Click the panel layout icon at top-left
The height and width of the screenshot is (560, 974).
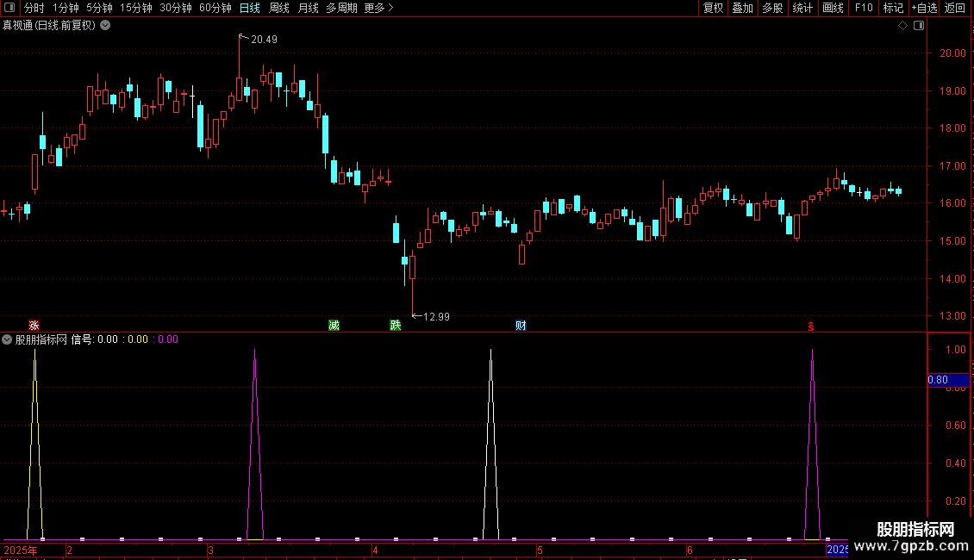[x=9, y=8]
